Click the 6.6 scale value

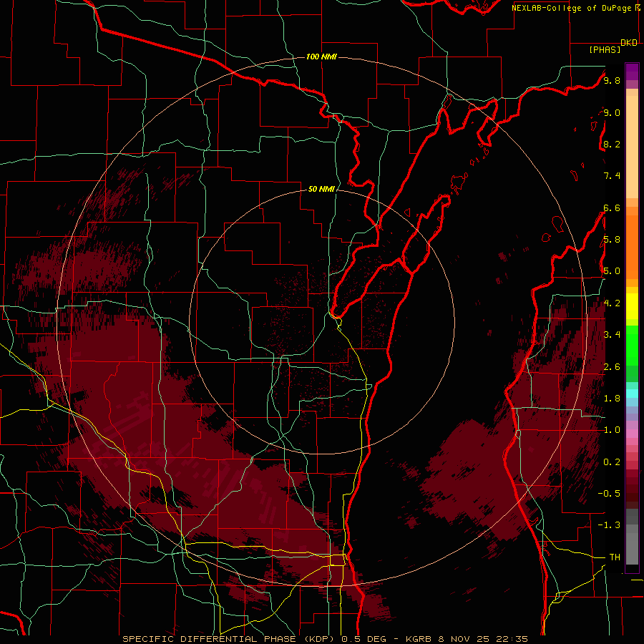tap(612, 208)
